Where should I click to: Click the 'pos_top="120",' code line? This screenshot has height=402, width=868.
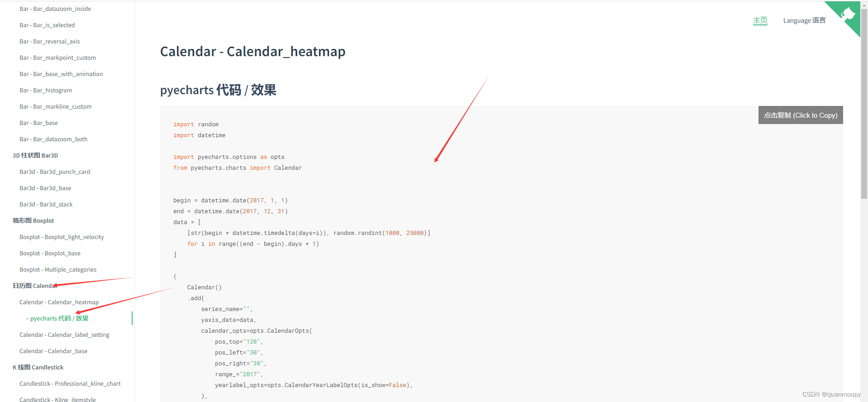[239, 341]
